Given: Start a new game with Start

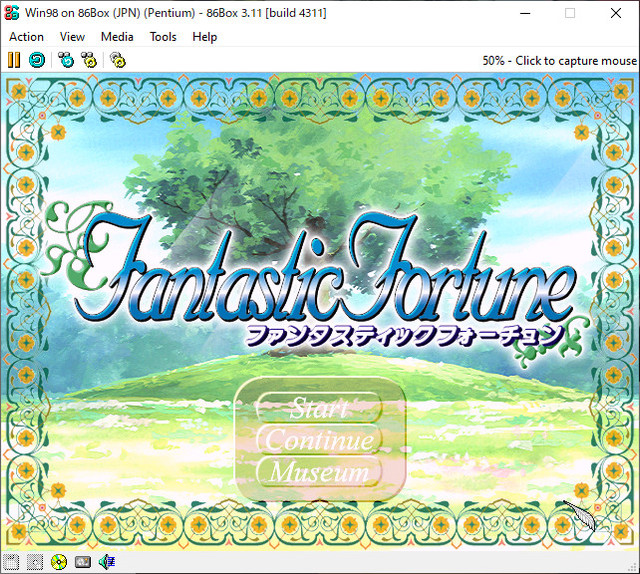Looking at the screenshot, I should [319, 407].
